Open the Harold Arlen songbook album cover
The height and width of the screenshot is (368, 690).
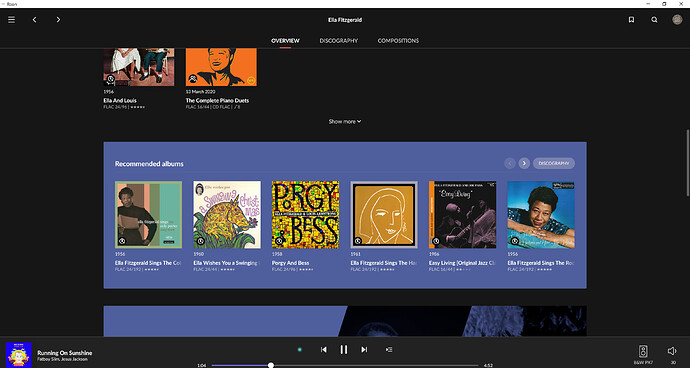(384, 214)
